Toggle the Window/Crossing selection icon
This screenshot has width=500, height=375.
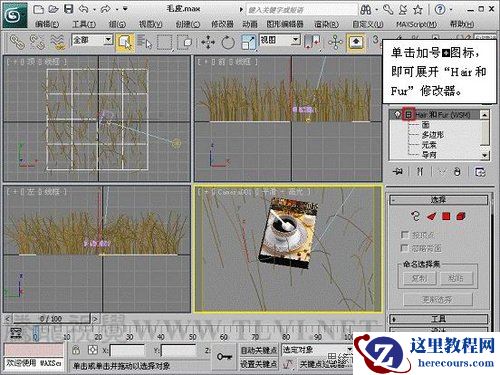184,42
